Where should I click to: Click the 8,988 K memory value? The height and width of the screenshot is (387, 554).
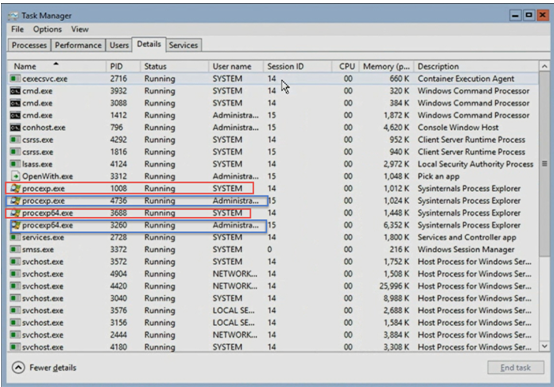pyautogui.click(x=396, y=298)
